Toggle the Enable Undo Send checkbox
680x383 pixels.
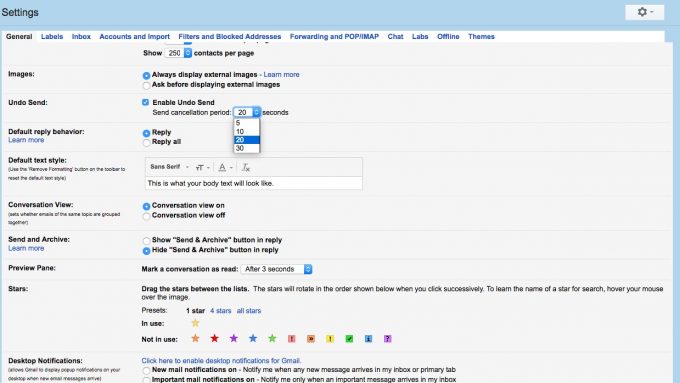pos(145,102)
